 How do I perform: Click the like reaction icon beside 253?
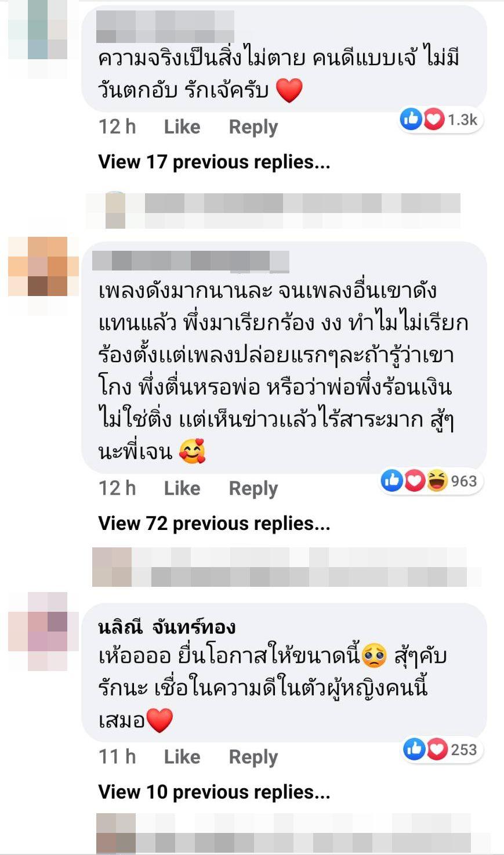pos(415,749)
